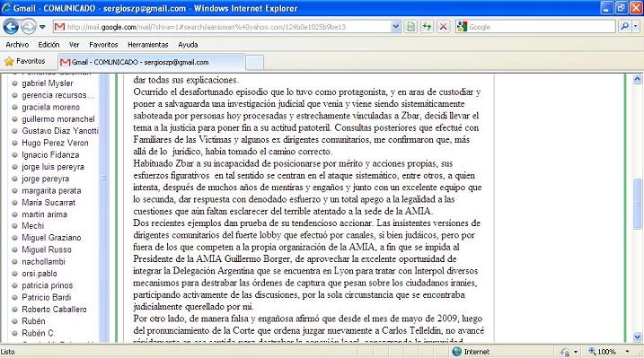Select the Gmail - COMUNICADO tab
The image size is (644, 358).
pos(152,62)
